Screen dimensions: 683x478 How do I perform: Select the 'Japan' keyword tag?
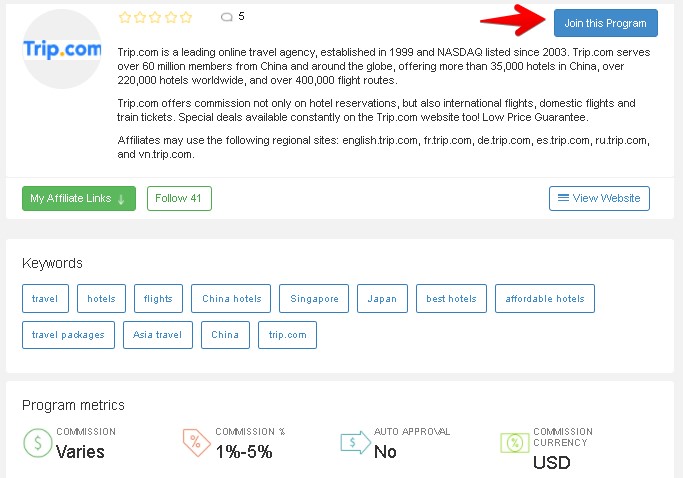tap(382, 298)
